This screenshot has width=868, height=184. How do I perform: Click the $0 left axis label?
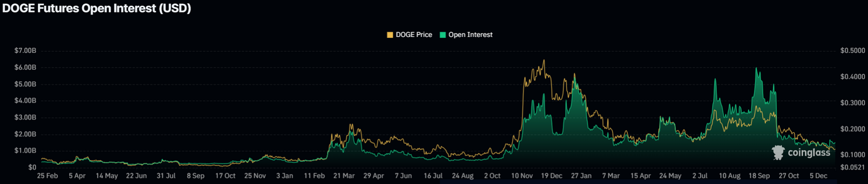point(32,168)
